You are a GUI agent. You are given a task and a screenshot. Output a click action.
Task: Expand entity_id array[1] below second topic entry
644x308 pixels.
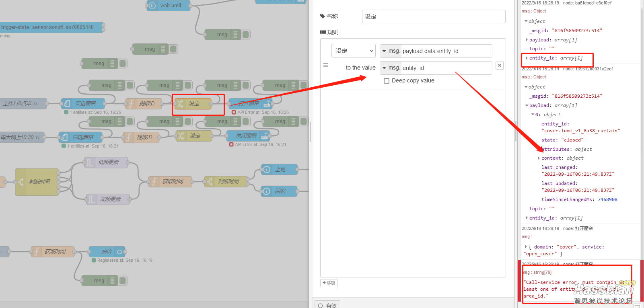point(527,218)
